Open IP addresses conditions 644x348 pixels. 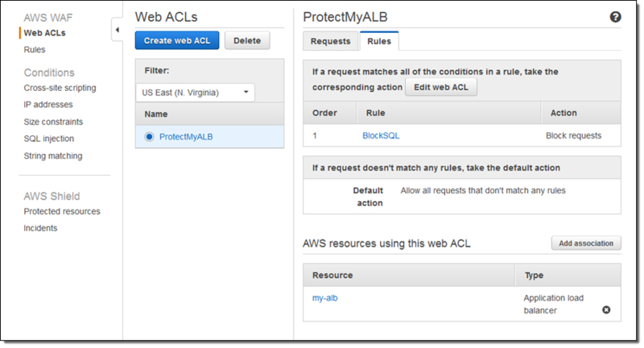pos(48,105)
